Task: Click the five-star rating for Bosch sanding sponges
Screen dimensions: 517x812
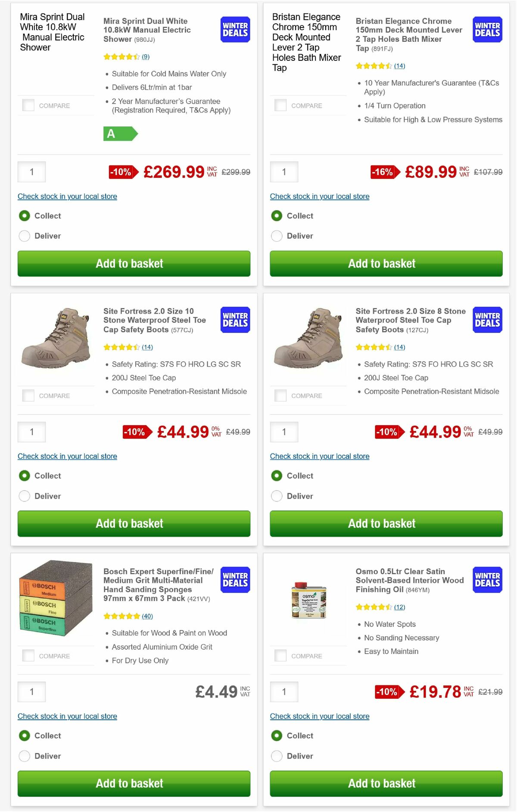Action: point(122,616)
